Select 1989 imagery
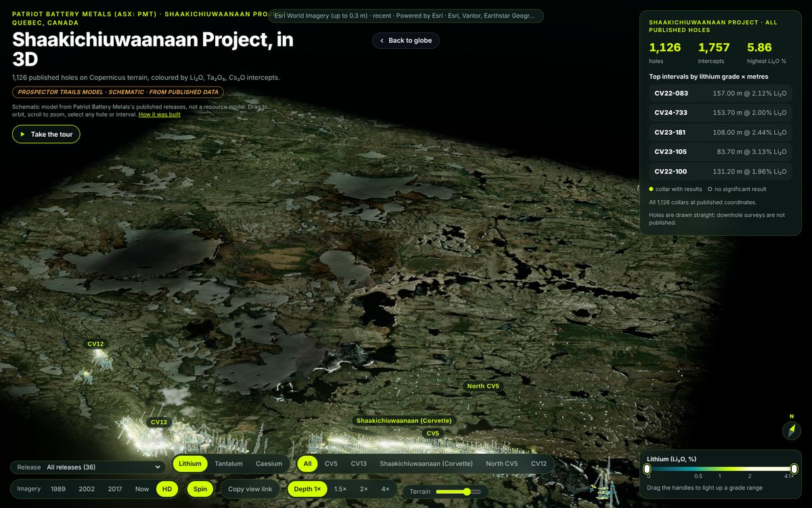812x508 pixels. coord(58,489)
